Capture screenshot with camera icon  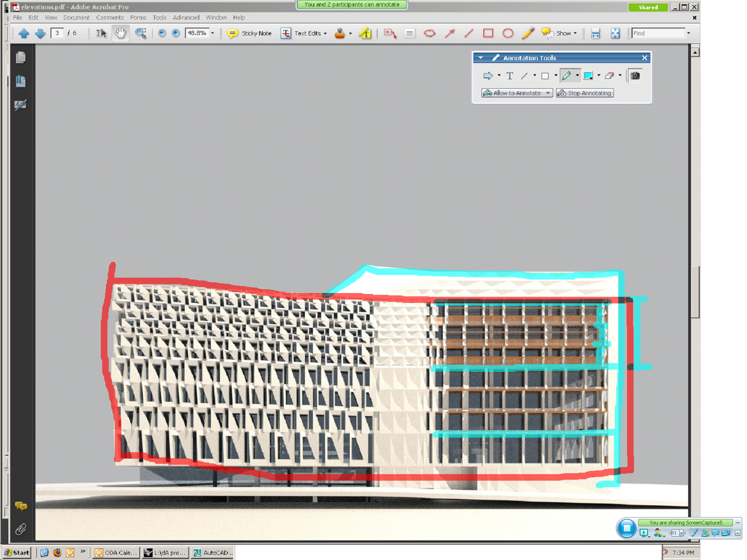coord(635,76)
